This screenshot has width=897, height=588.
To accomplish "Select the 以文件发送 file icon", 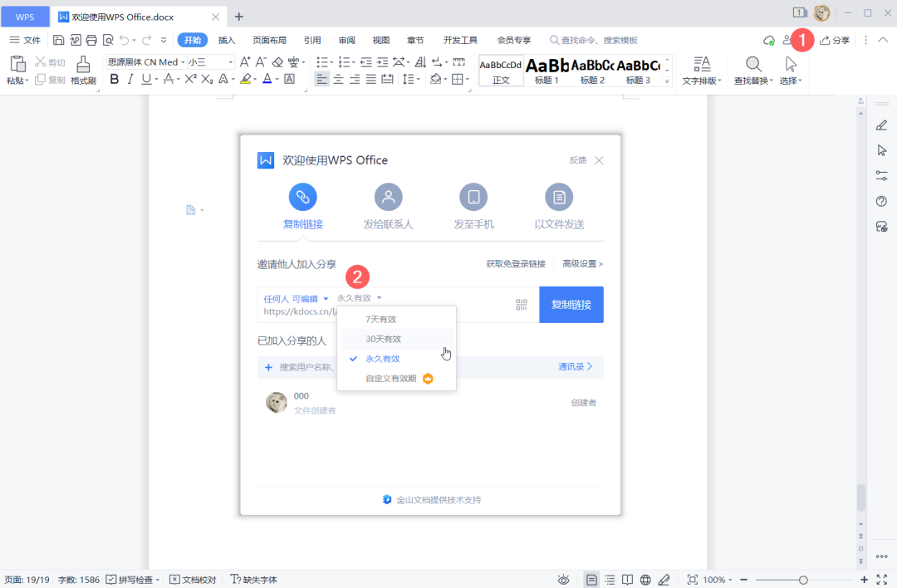I will point(559,198).
